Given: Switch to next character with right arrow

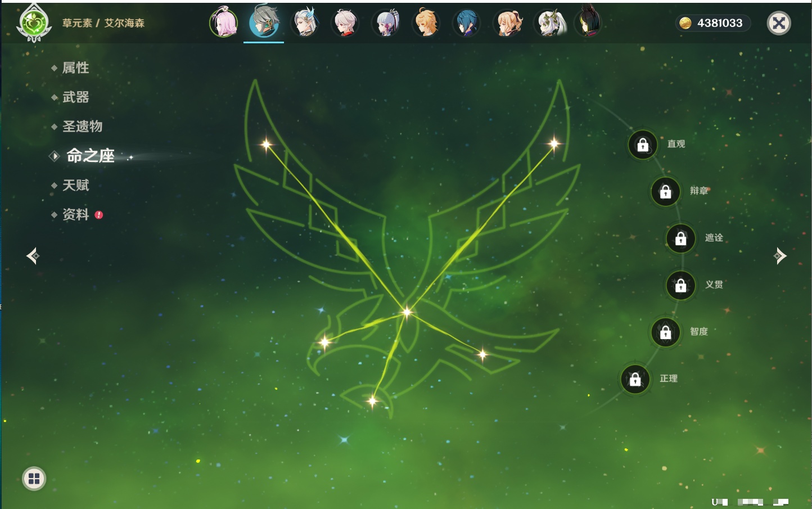Looking at the screenshot, I should click(779, 256).
